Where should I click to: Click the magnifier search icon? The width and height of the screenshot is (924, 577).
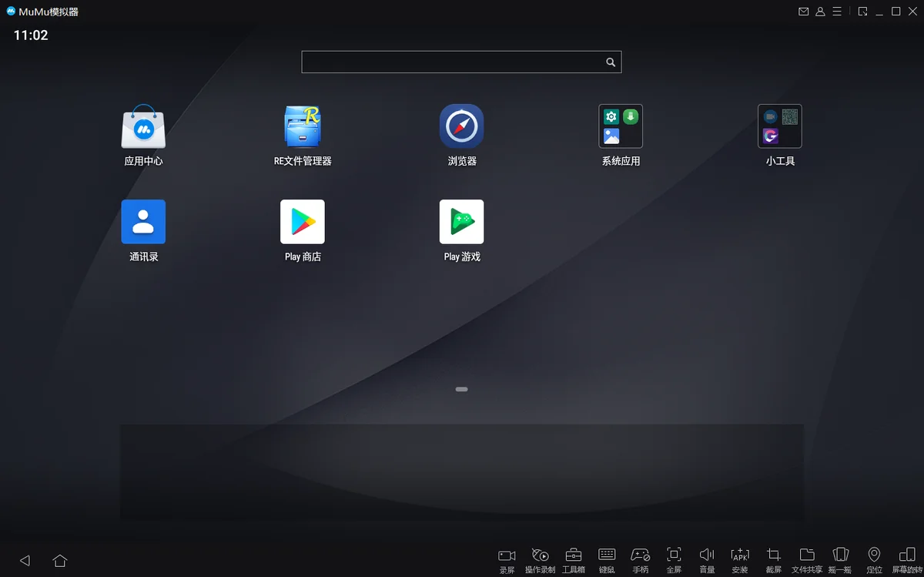click(x=611, y=62)
